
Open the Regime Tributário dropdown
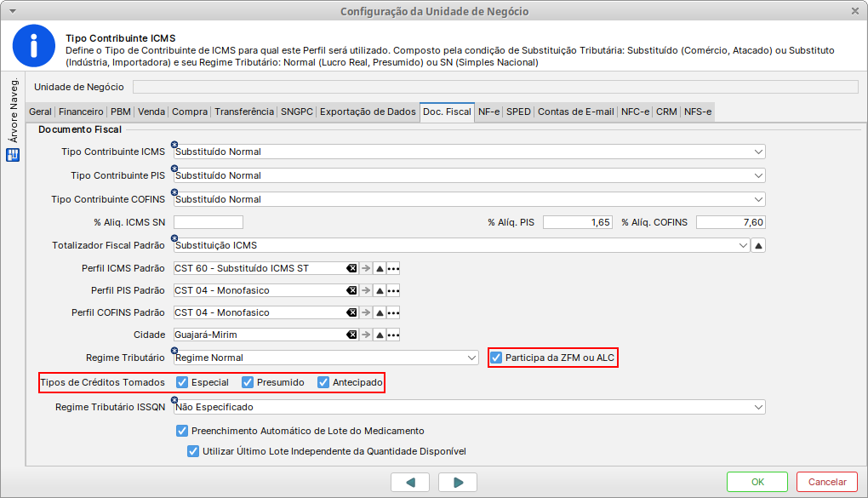pos(472,358)
